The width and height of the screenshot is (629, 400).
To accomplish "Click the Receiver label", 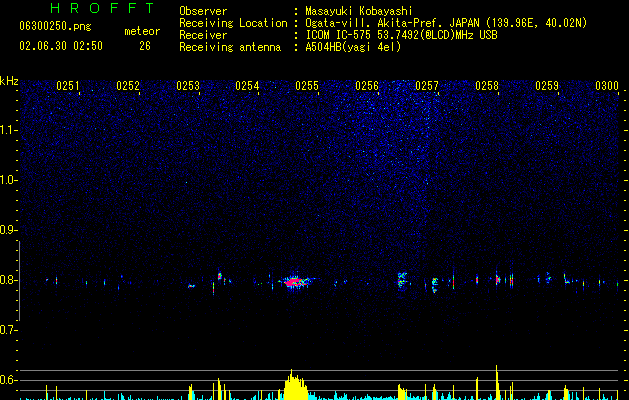I will 203,35.
